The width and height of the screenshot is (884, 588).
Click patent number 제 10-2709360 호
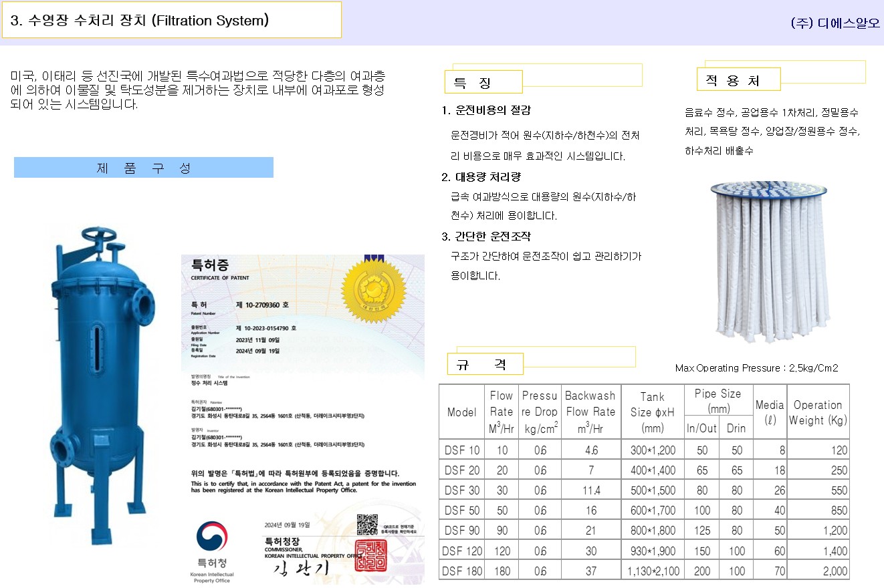coord(263,304)
